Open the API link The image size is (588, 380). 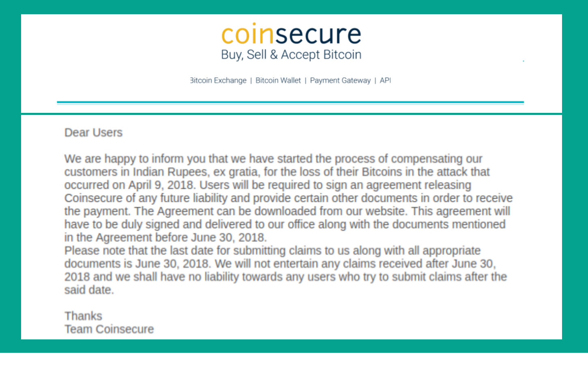tap(385, 80)
